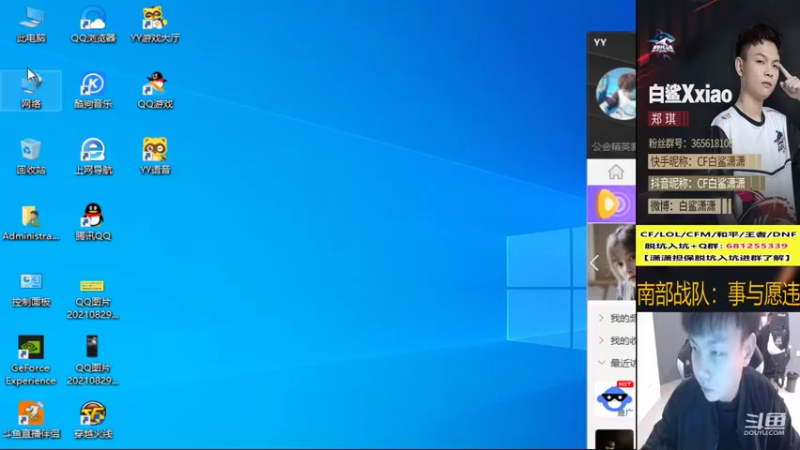Select the GeForce Experience shortcut
Viewport: 800px width, 450px height.
coord(31,360)
